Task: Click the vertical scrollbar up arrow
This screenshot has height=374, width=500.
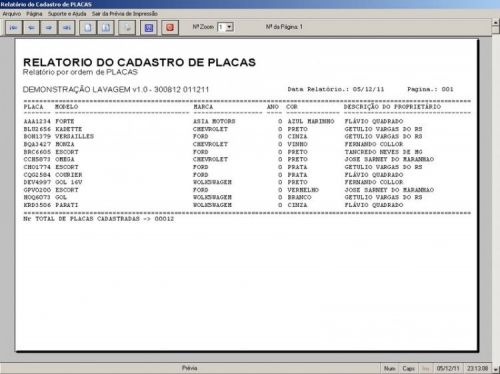Action: coord(496,23)
